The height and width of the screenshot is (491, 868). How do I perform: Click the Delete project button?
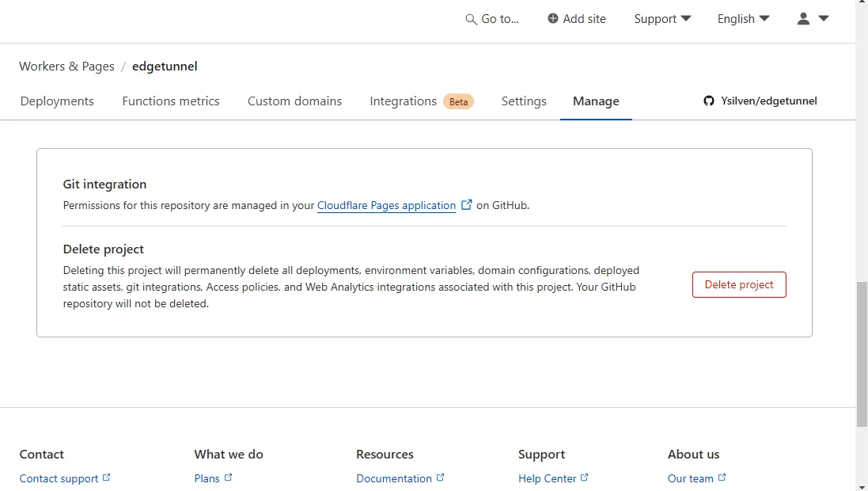(739, 285)
